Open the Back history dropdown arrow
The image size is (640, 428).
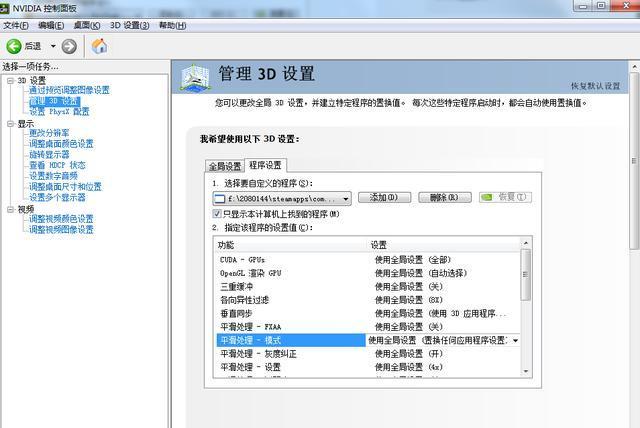click(53, 46)
